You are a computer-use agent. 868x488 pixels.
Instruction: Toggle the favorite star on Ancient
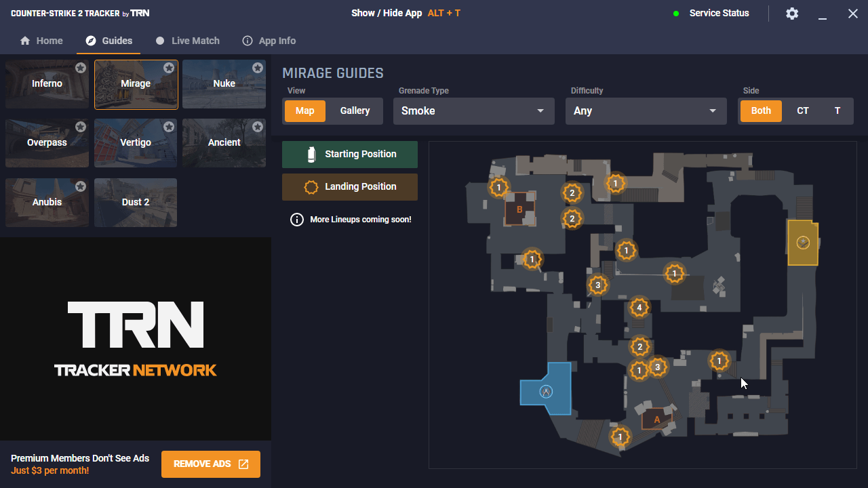click(x=258, y=127)
